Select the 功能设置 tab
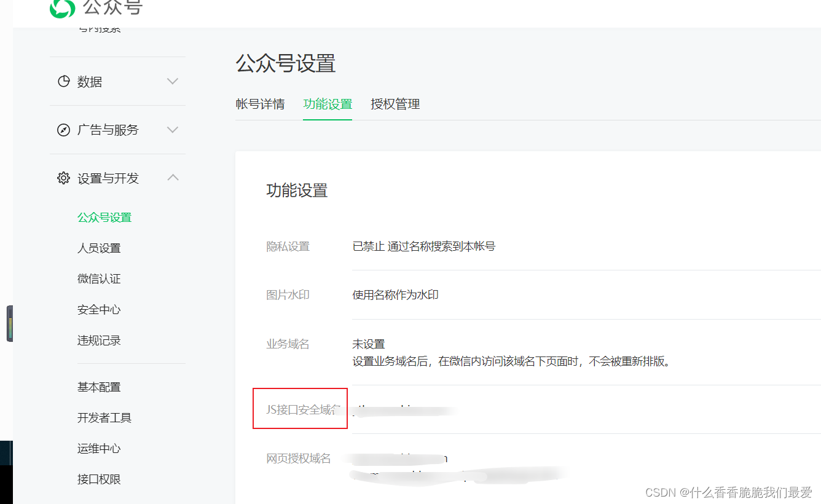The image size is (821, 504). pyautogui.click(x=328, y=104)
